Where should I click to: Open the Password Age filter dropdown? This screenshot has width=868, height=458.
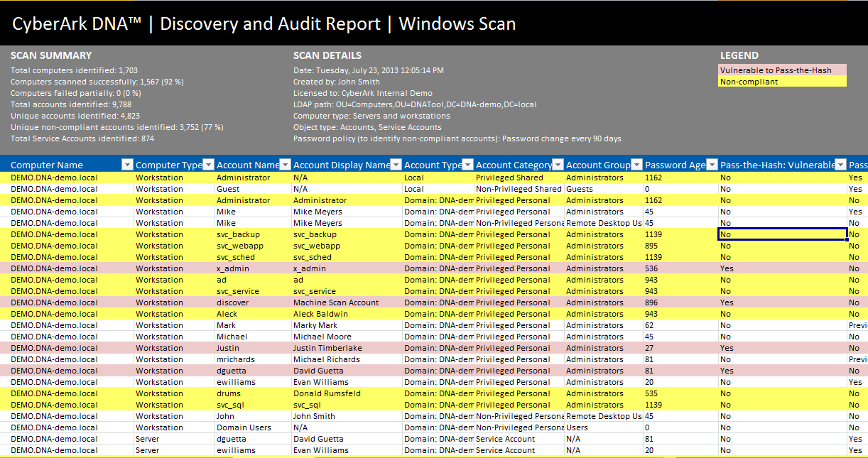coord(712,165)
